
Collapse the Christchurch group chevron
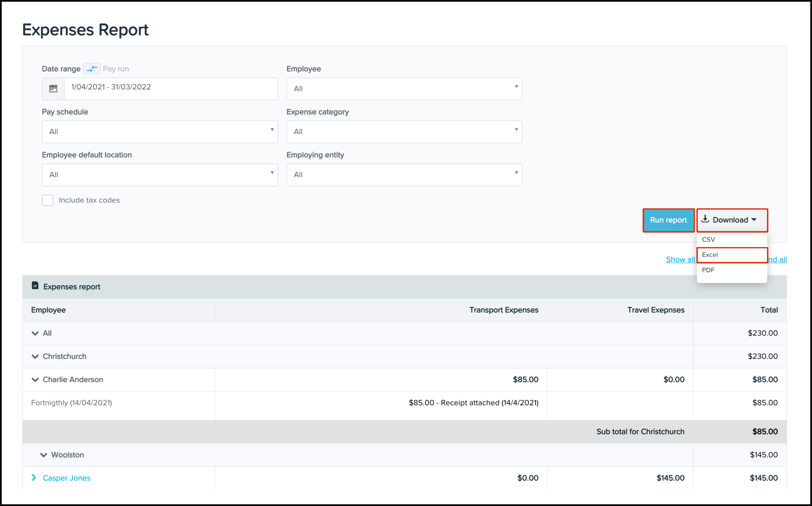pos(35,356)
